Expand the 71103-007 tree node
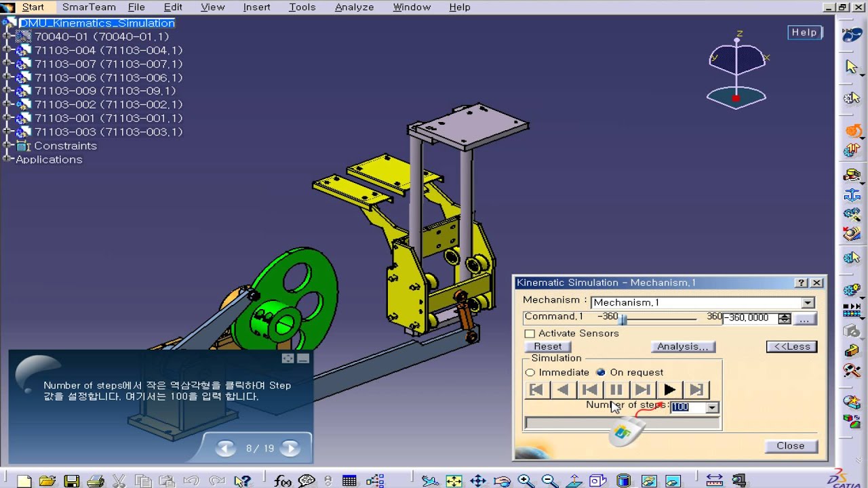This screenshot has height=488, width=868. (7, 64)
